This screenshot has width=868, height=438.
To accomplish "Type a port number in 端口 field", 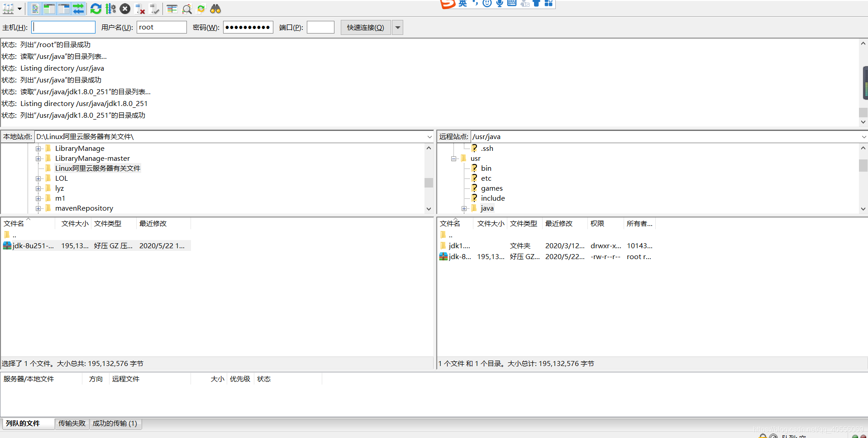I will (320, 27).
